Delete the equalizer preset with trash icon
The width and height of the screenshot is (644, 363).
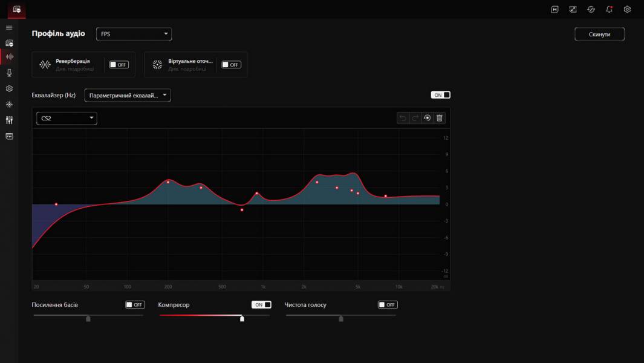tap(440, 118)
